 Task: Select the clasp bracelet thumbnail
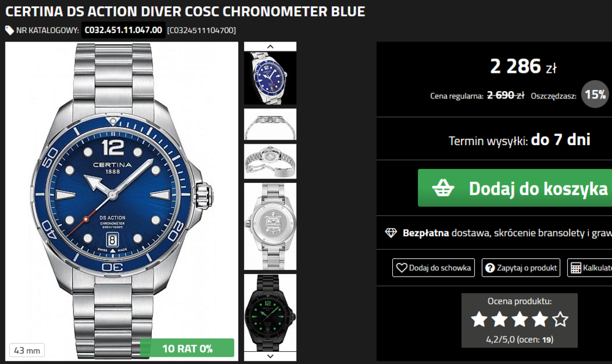click(x=270, y=162)
